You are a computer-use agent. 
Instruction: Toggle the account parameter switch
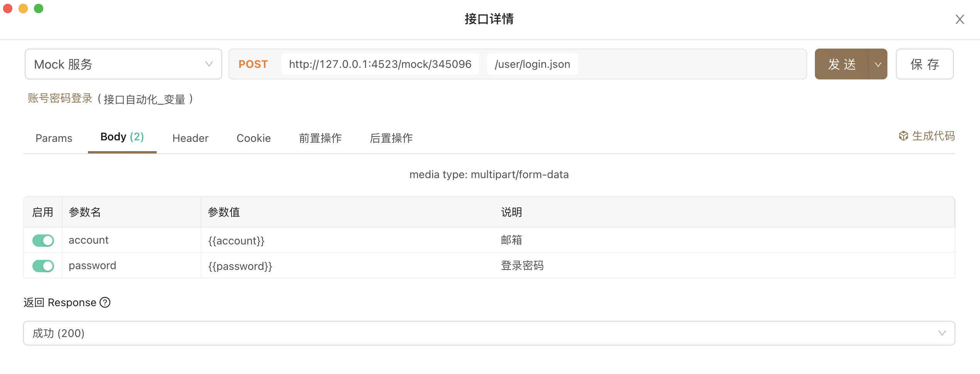click(43, 241)
